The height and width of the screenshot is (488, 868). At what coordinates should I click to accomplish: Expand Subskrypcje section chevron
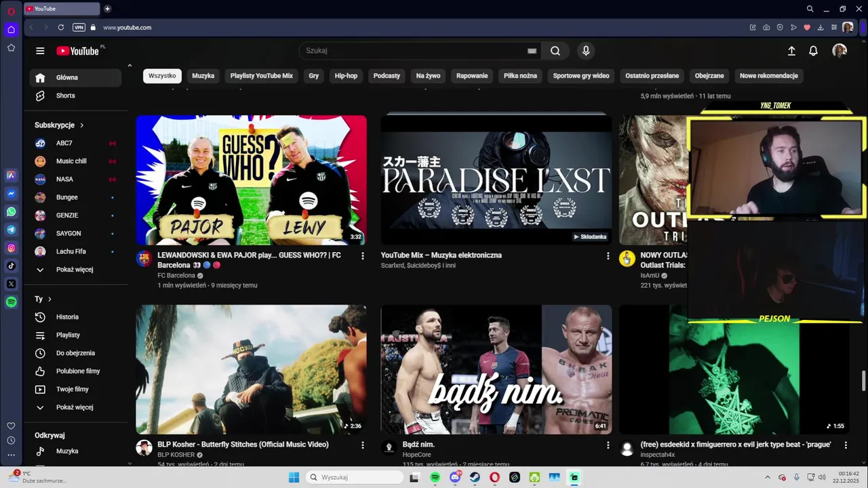click(81, 125)
